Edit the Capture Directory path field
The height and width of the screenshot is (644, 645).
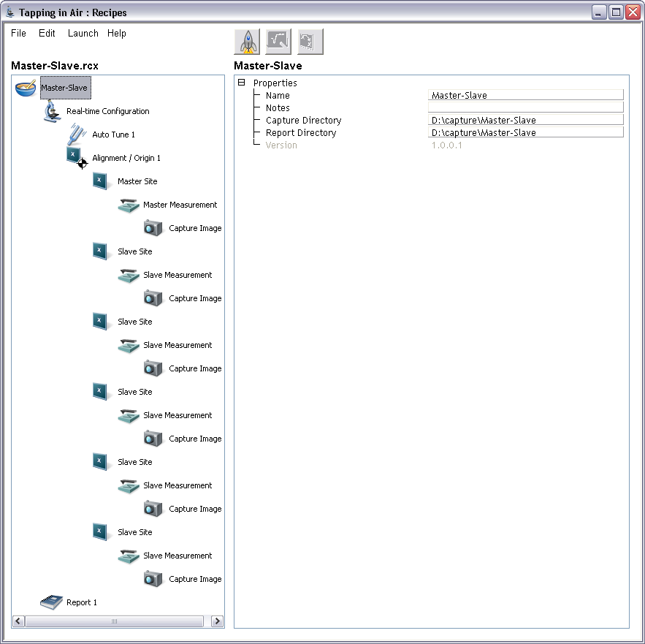coord(524,120)
